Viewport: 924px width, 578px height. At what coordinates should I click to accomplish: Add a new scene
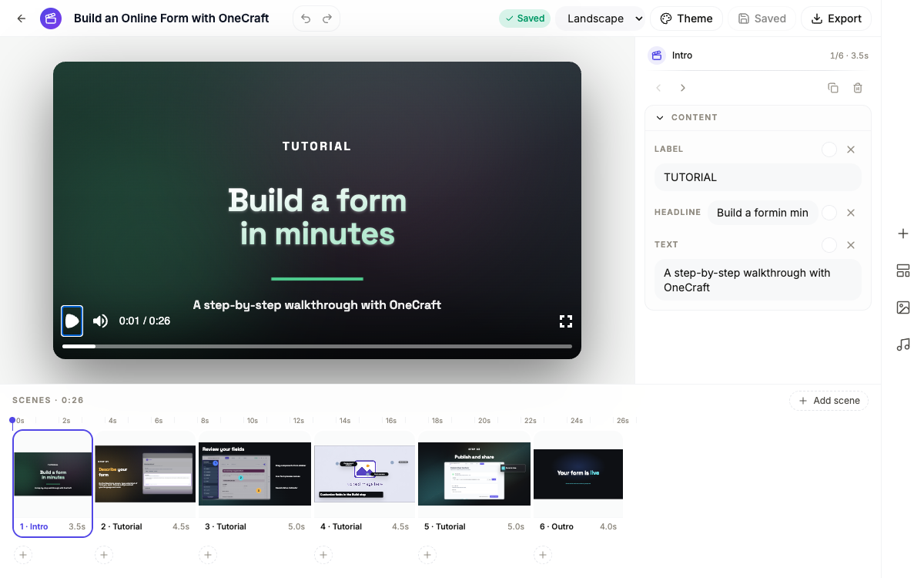[829, 401]
